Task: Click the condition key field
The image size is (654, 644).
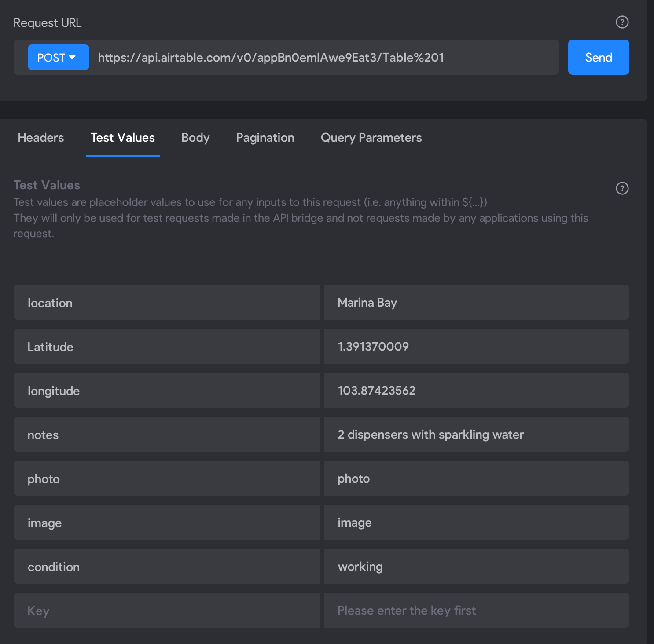Action: click(166, 566)
